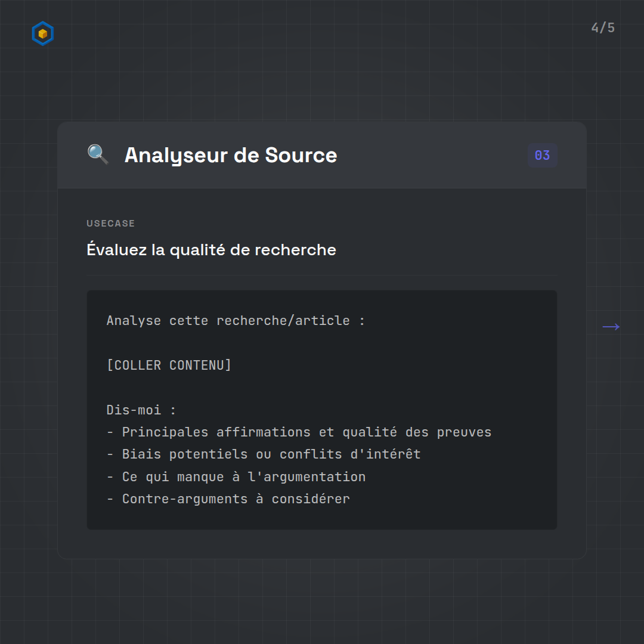Click the Dis-moi line in prompt

click(141, 410)
